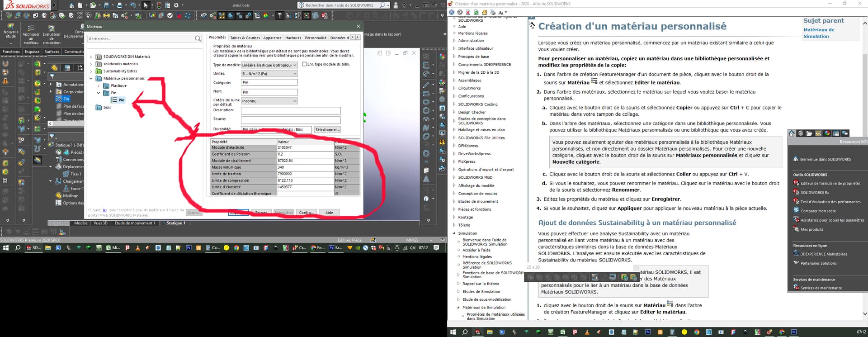Click Windows Start button on left taskbar
Viewport: 868px width, 337px height.
pyautogui.click(x=6, y=248)
